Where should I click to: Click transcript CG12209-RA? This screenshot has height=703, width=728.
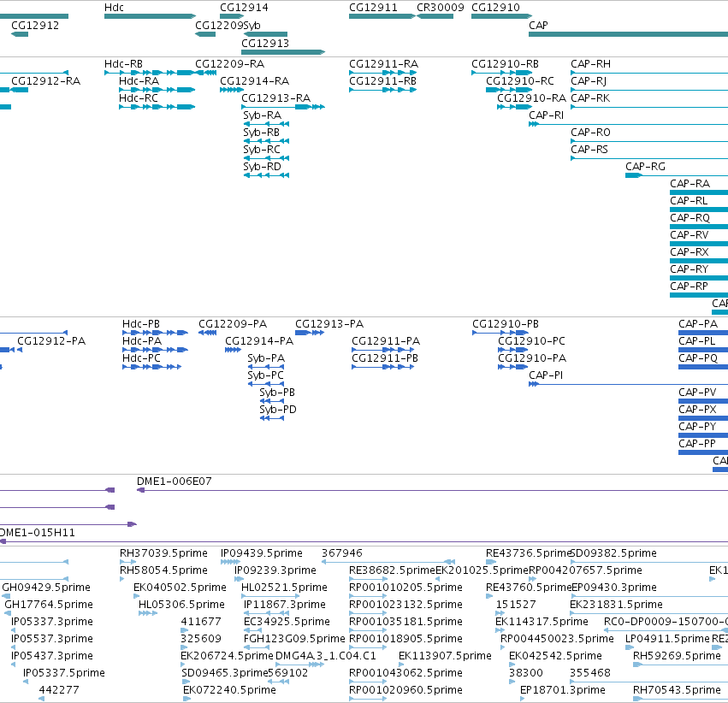click(205, 73)
